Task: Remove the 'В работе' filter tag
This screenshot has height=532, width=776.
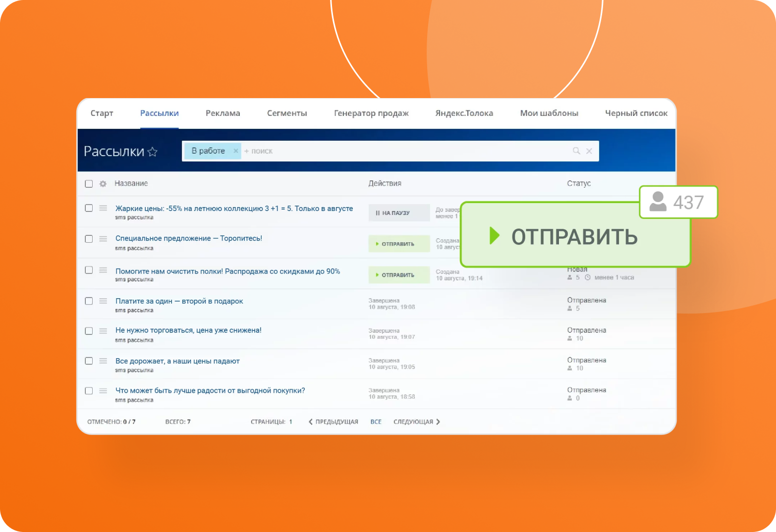Action: click(236, 151)
